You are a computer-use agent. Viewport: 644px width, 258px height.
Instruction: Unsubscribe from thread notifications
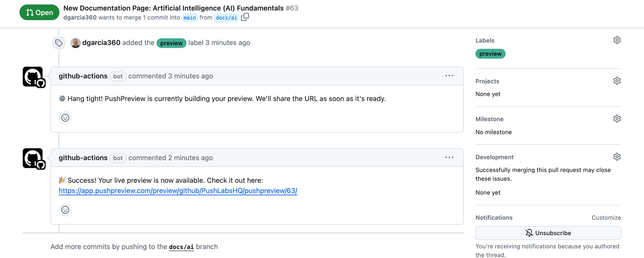[x=548, y=233]
